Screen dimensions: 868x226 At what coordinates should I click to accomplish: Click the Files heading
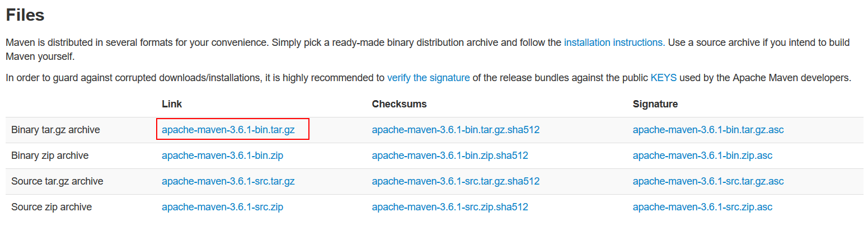pyautogui.click(x=25, y=15)
